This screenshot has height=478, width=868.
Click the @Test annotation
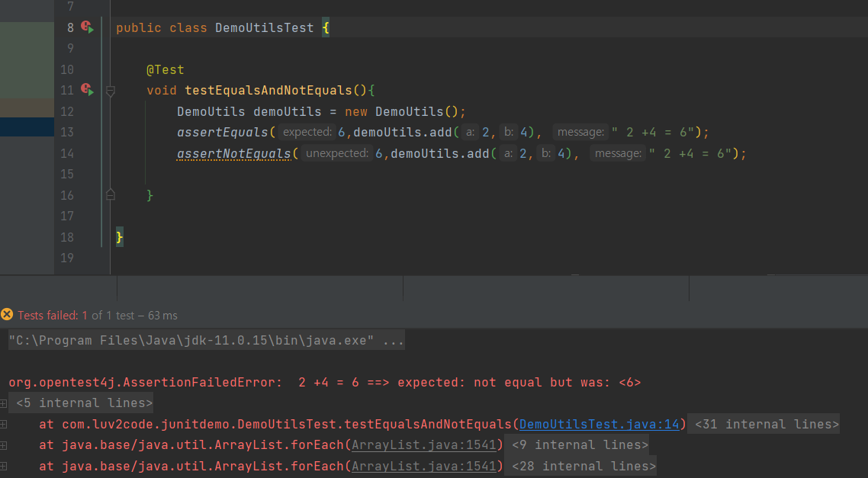point(165,69)
